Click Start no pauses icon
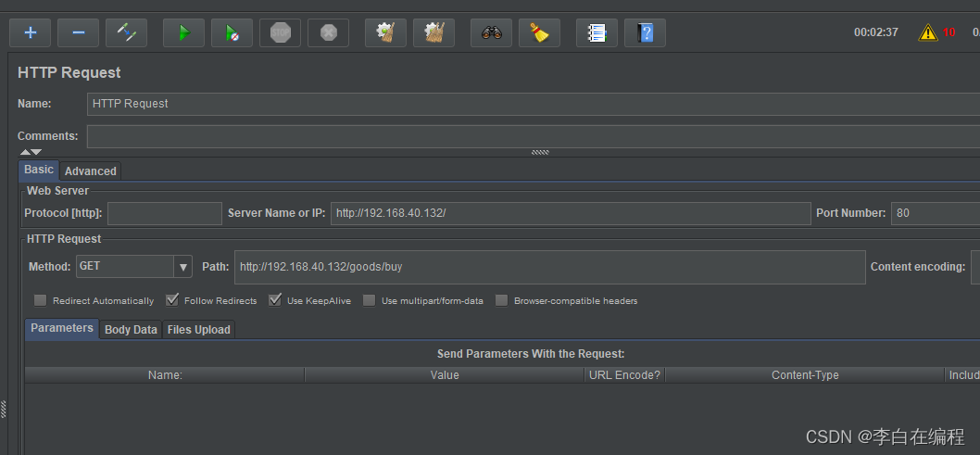 232,32
